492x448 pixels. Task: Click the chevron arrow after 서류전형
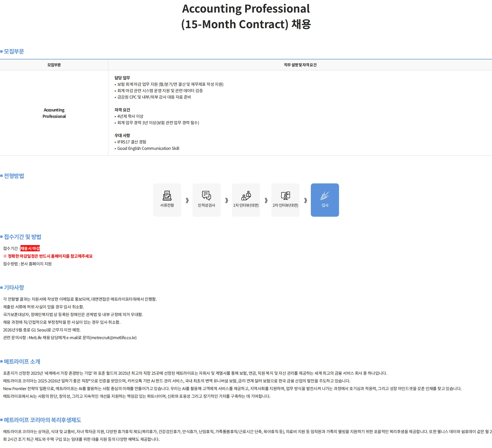187,200
